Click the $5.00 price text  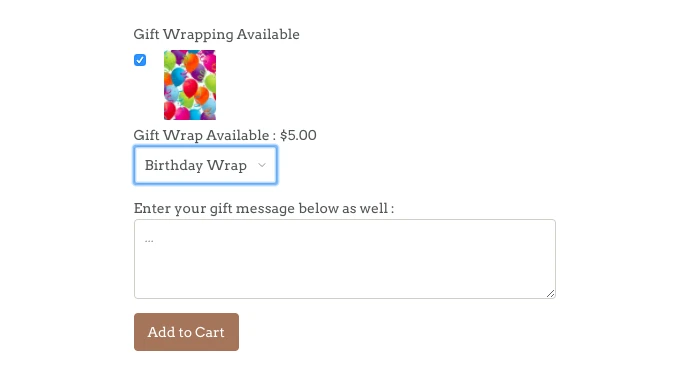coord(298,135)
